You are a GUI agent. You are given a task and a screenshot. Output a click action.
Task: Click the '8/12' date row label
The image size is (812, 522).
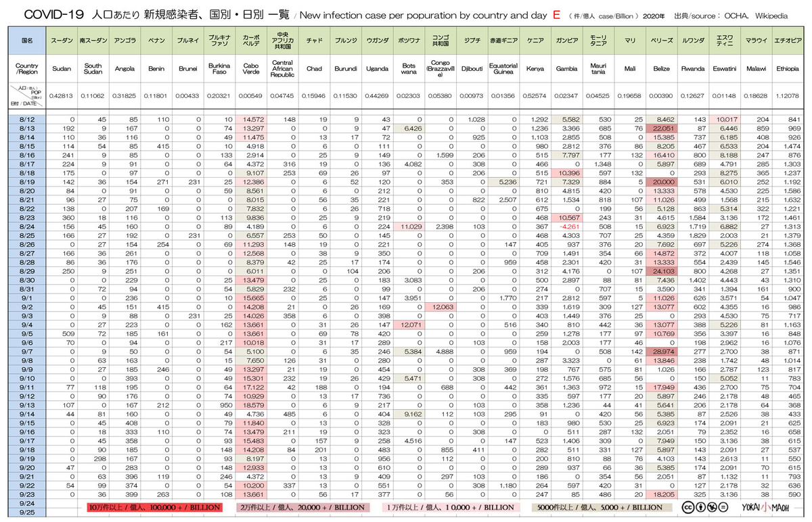click(27, 119)
